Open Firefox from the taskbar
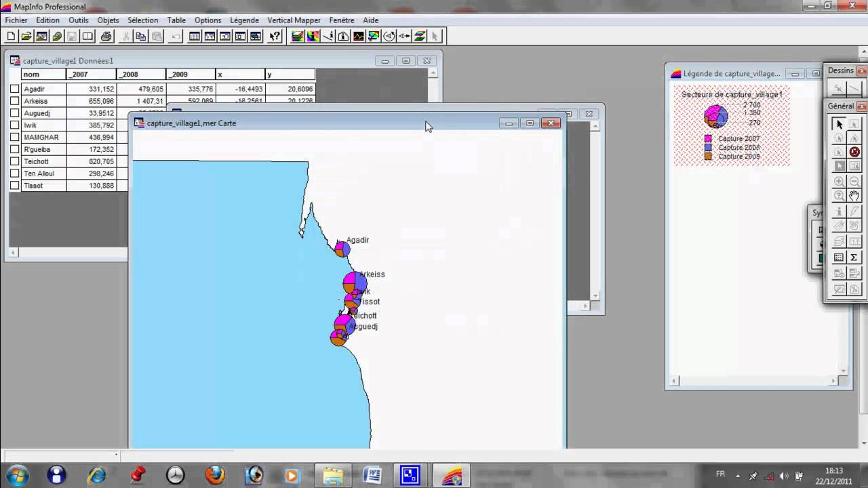 tap(215, 474)
